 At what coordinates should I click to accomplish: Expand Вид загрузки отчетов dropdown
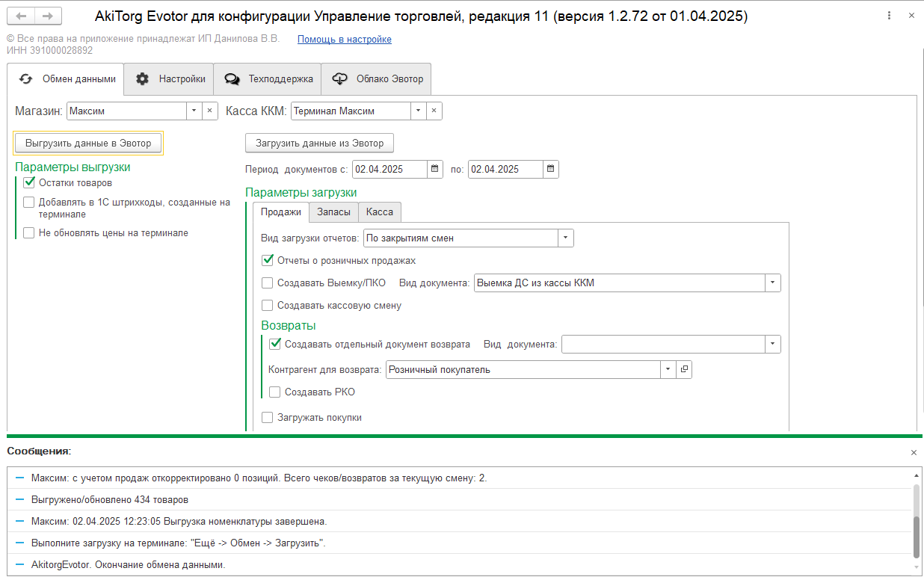pyautogui.click(x=566, y=238)
